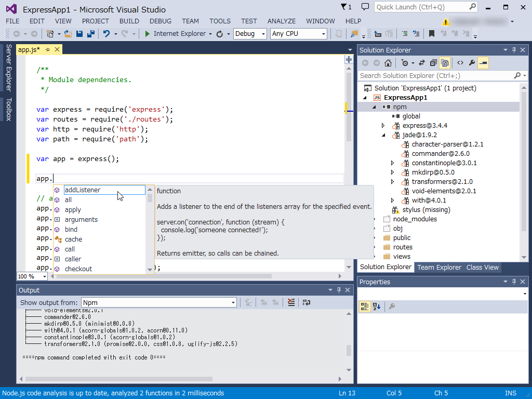
Task: Click the Undo icon in the toolbar
Action: pos(106,33)
